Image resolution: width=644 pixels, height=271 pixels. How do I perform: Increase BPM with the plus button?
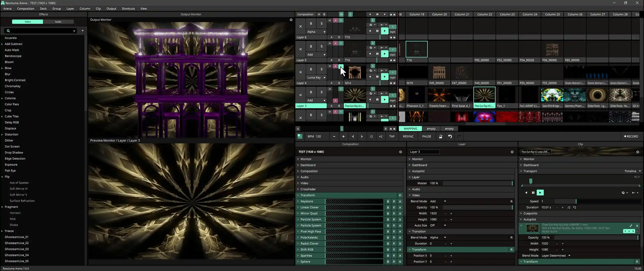coord(343,137)
